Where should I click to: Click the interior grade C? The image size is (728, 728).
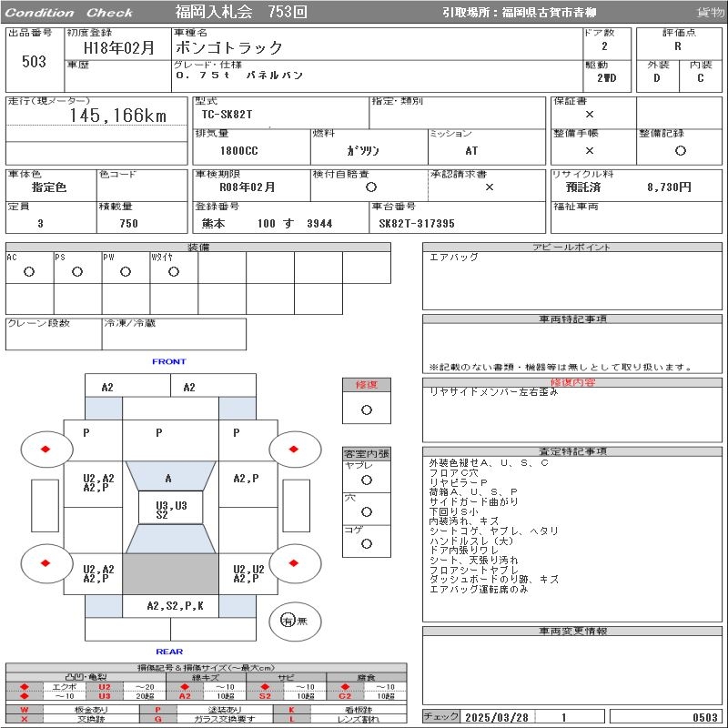click(700, 78)
